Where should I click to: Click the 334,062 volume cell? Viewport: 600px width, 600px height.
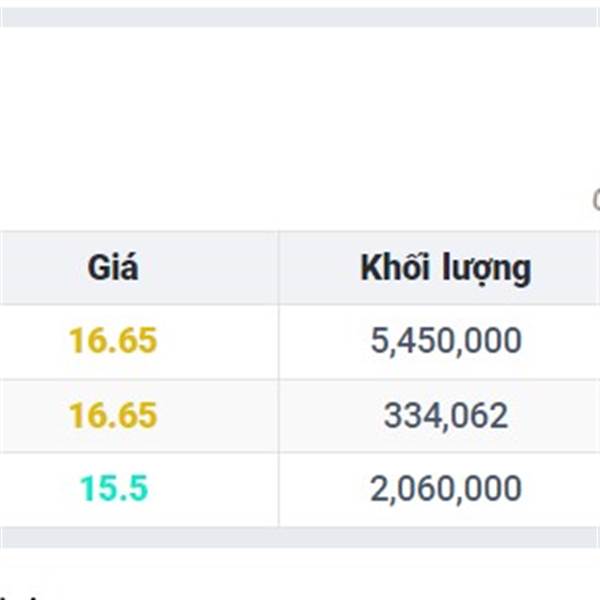pos(445,415)
